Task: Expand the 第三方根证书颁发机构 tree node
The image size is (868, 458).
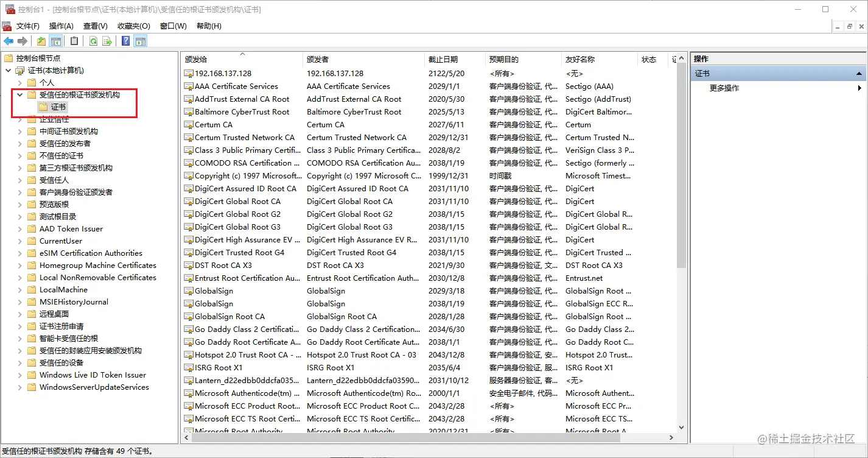Action: click(x=20, y=168)
